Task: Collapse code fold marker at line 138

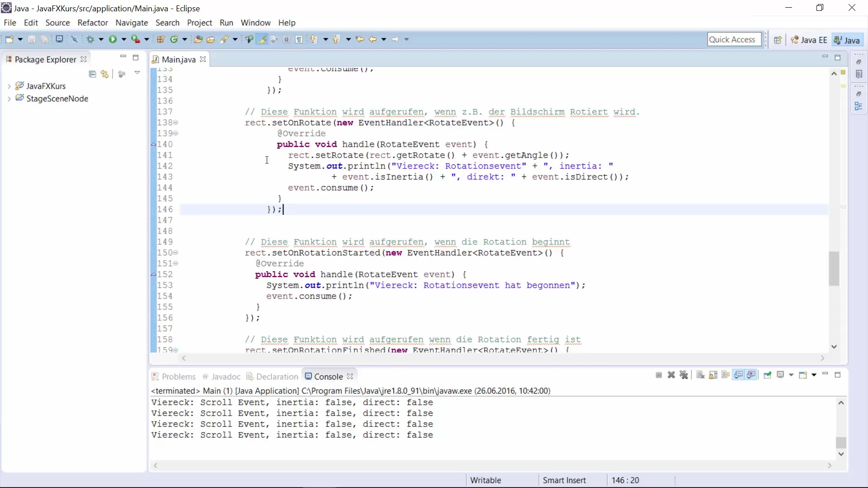Action: [176, 122]
